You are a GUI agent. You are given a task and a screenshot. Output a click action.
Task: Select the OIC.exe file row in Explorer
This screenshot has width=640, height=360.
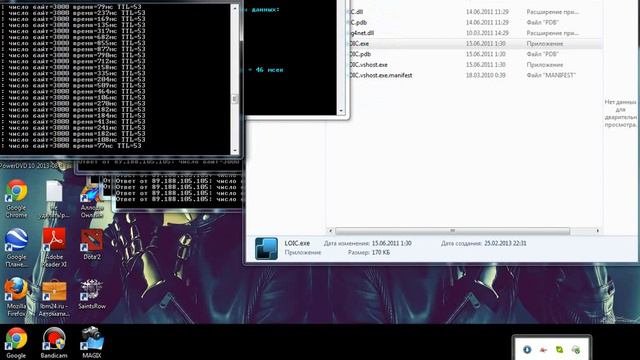[476, 44]
